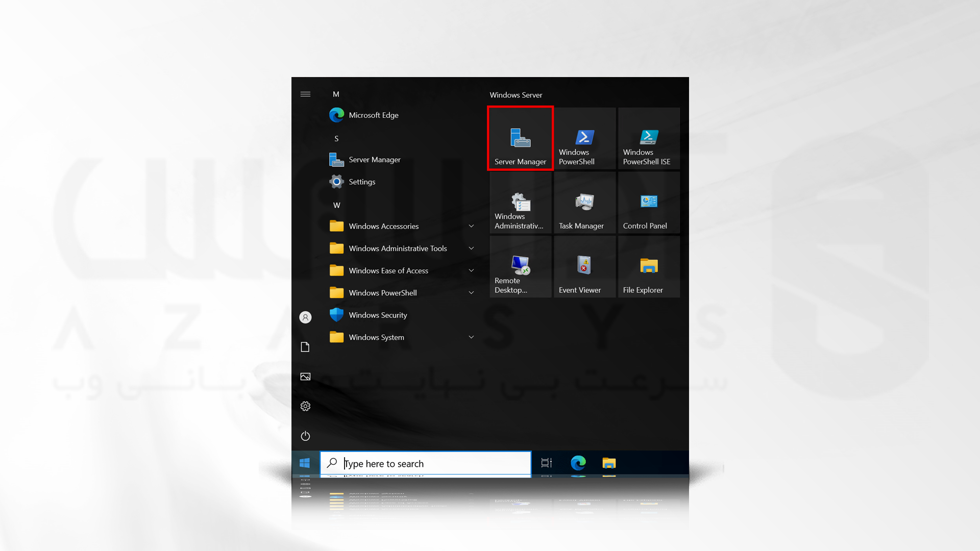980x551 pixels.
Task: Click File Explorer taskbar icon
Action: [x=608, y=464]
